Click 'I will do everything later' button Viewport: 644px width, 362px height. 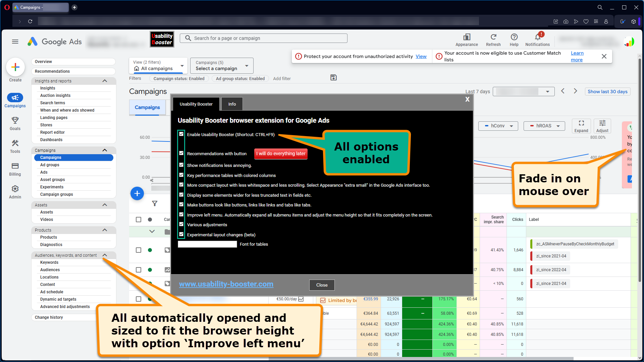coord(281,154)
